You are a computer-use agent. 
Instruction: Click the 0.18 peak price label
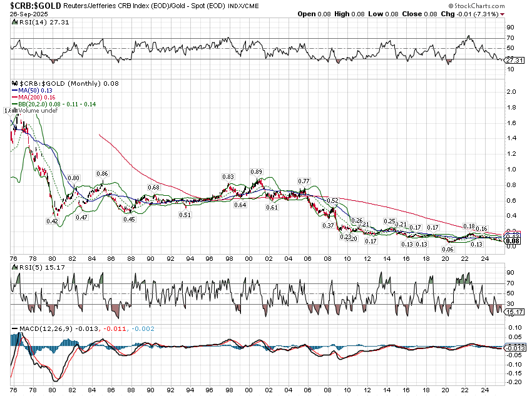(x=469, y=226)
